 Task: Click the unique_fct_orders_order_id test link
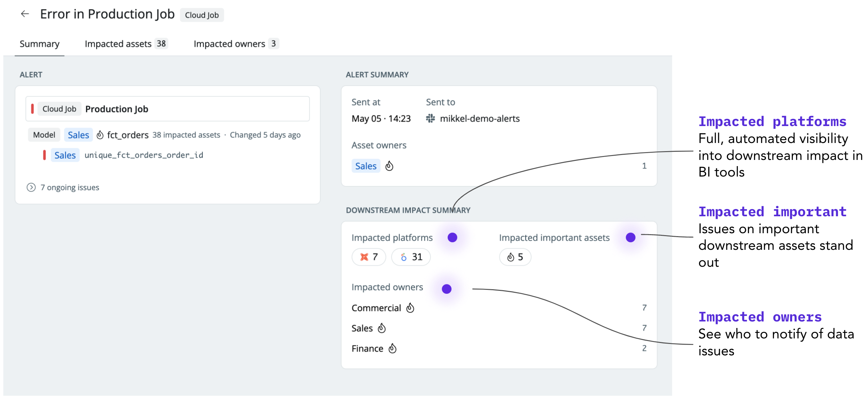point(144,155)
